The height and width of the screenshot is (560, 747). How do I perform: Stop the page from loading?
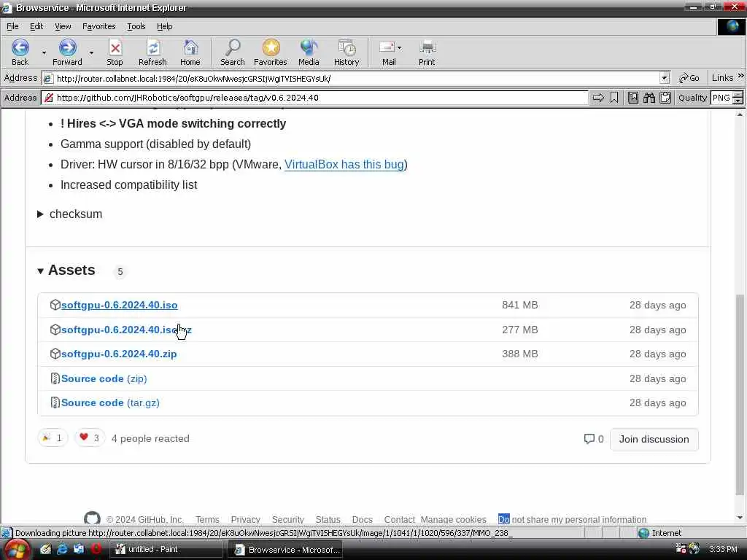[115, 52]
